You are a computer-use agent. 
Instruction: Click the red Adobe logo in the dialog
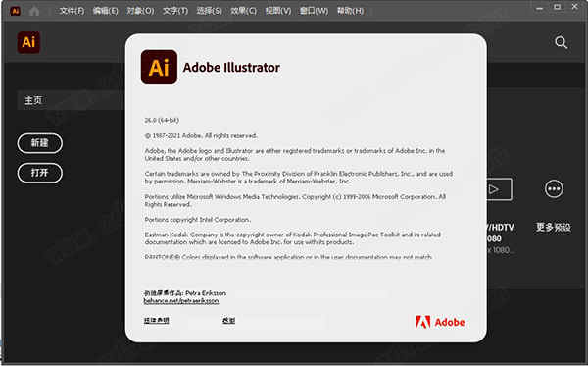pyautogui.click(x=440, y=322)
